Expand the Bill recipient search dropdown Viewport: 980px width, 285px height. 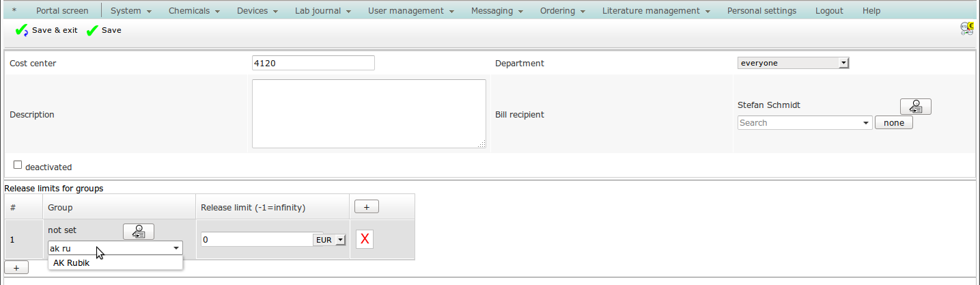pos(866,123)
